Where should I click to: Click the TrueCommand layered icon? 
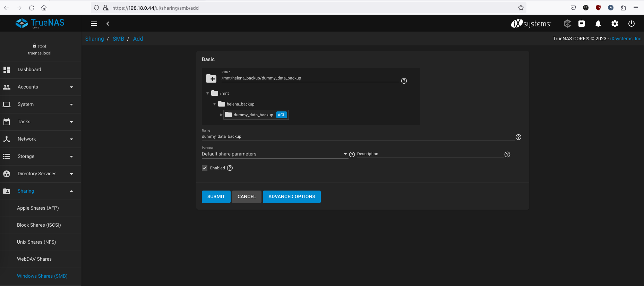coord(567,24)
